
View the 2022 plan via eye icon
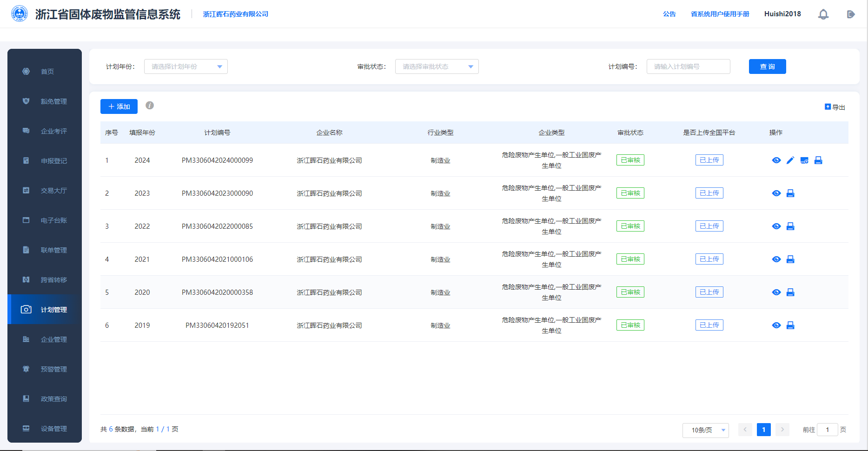[776, 226]
